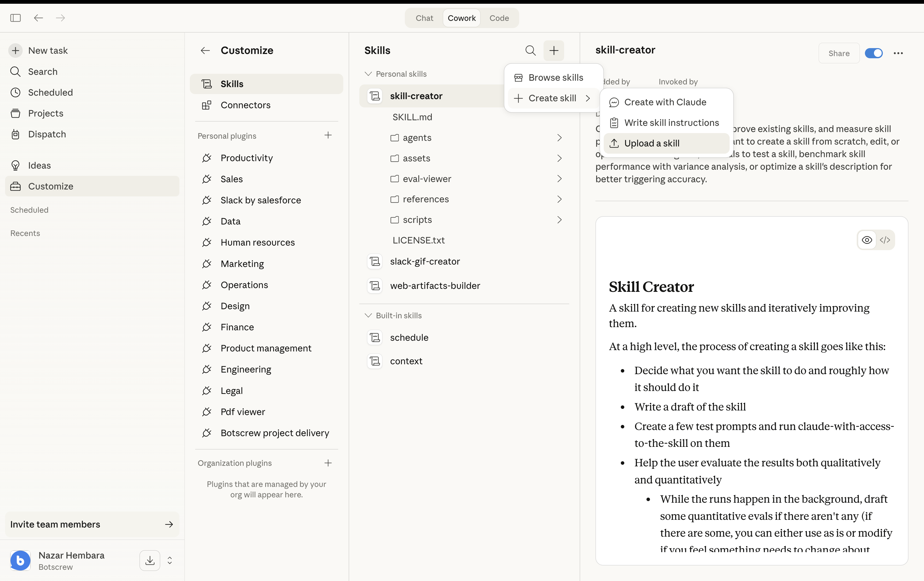The height and width of the screenshot is (581, 924).
Task: Open the slack-gif-creator skill
Action: (425, 262)
